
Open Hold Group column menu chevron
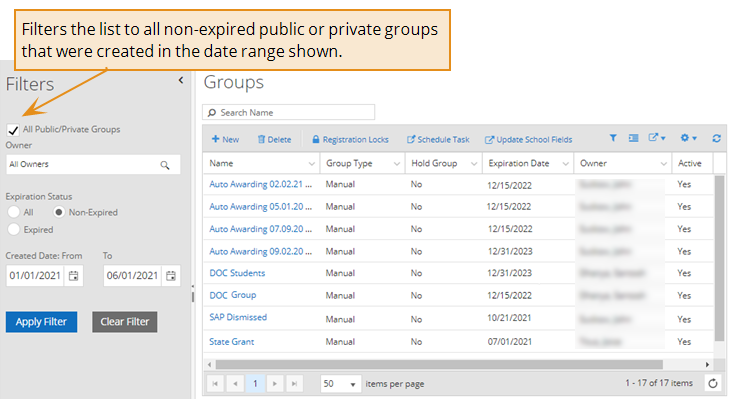(x=473, y=164)
